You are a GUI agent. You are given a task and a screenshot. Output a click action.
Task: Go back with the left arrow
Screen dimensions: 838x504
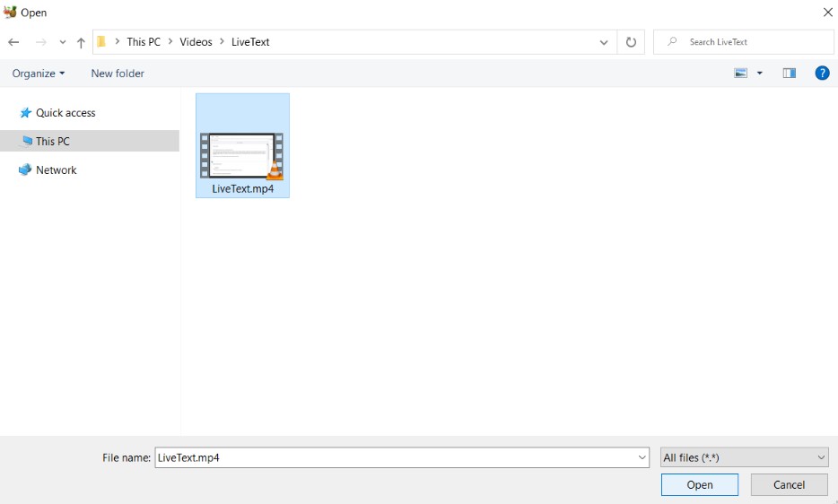(x=13, y=42)
